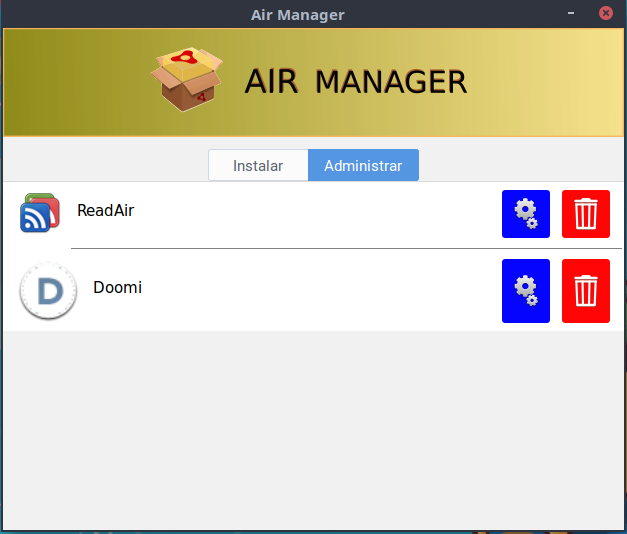Delete ReadAir using its red trash button
Image resolution: width=627 pixels, height=534 pixels.
pyautogui.click(x=585, y=214)
